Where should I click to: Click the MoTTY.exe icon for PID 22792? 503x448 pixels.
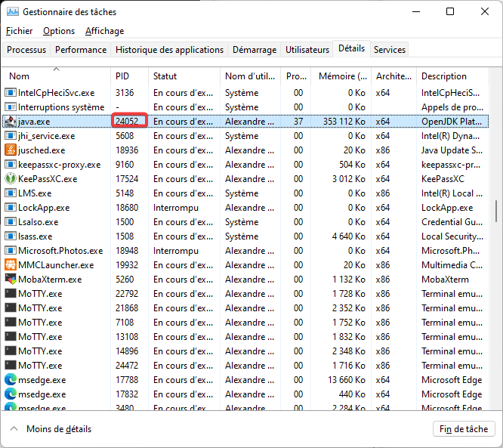point(11,293)
